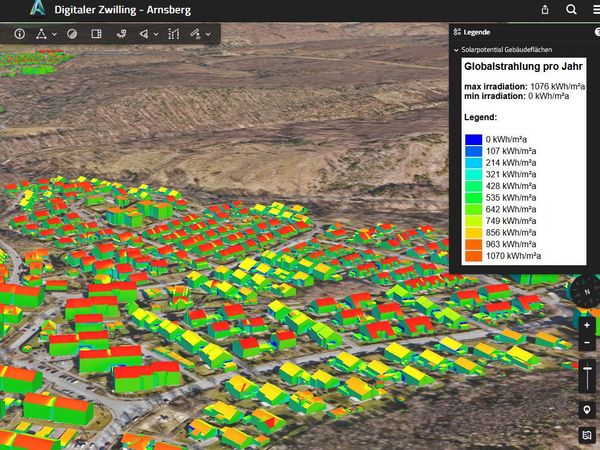Click the 0 kWh/m²a dark blue swatch
The height and width of the screenshot is (450, 600).
point(473,139)
